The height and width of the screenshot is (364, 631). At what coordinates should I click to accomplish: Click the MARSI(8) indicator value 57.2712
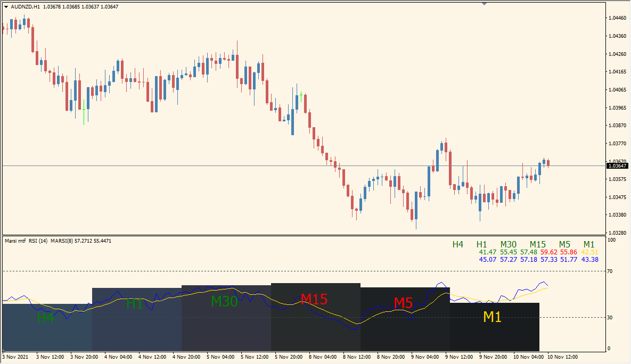point(84,241)
